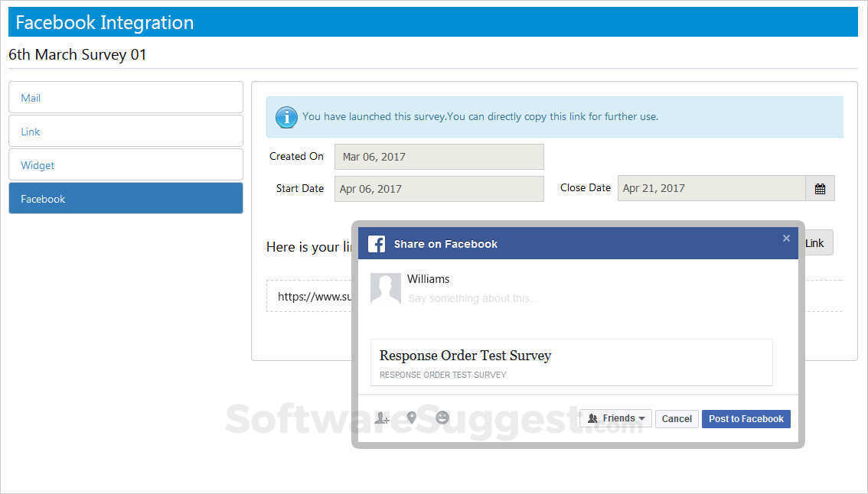The height and width of the screenshot is (494, 868).
Task: Click the Cancel button
Action: pos(677,419)
